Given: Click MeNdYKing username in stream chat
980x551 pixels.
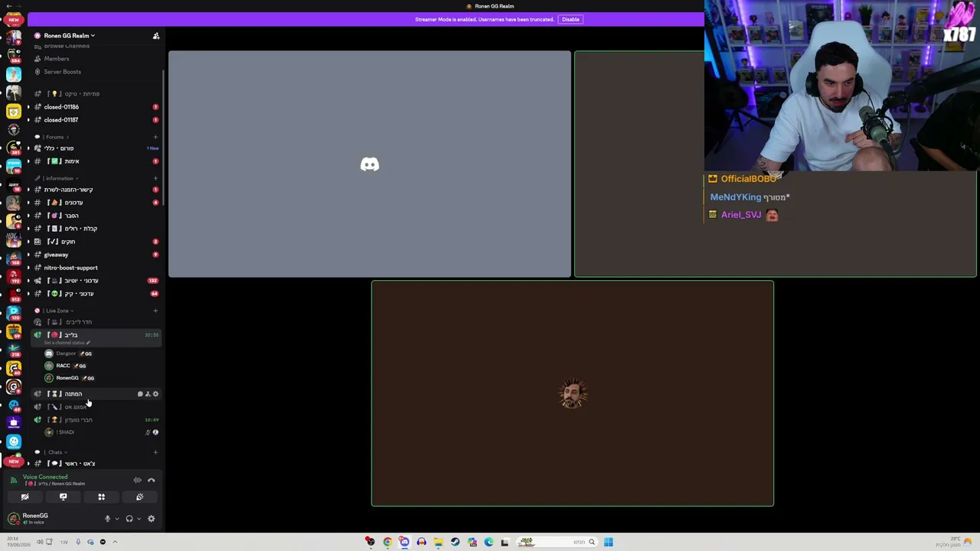Looking at the screenshot, I should pos(736,197).
